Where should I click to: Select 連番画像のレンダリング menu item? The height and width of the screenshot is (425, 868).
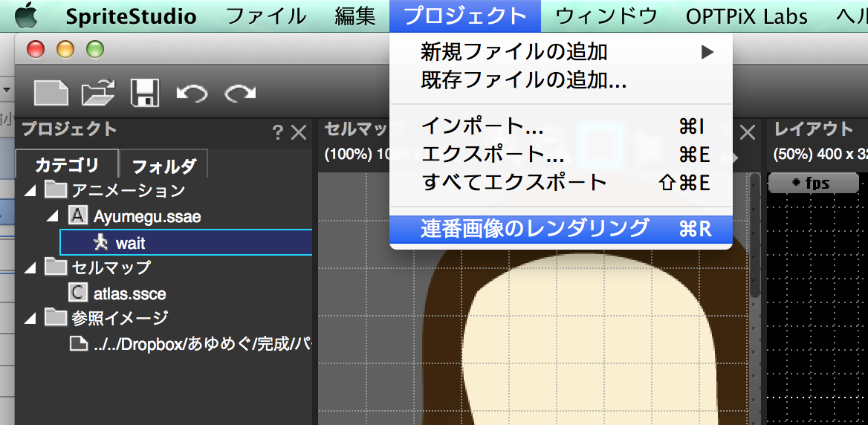[x=561, y=229]
